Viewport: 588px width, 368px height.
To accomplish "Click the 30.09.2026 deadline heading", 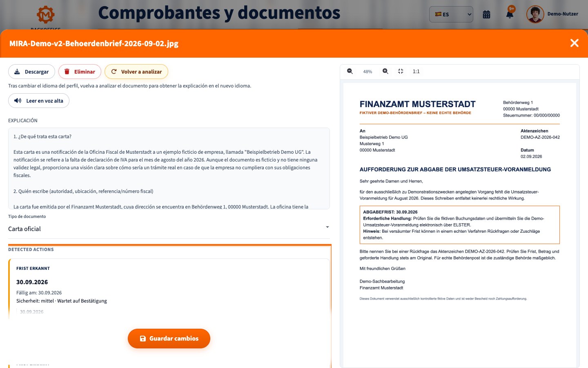I will click(32, 282).
